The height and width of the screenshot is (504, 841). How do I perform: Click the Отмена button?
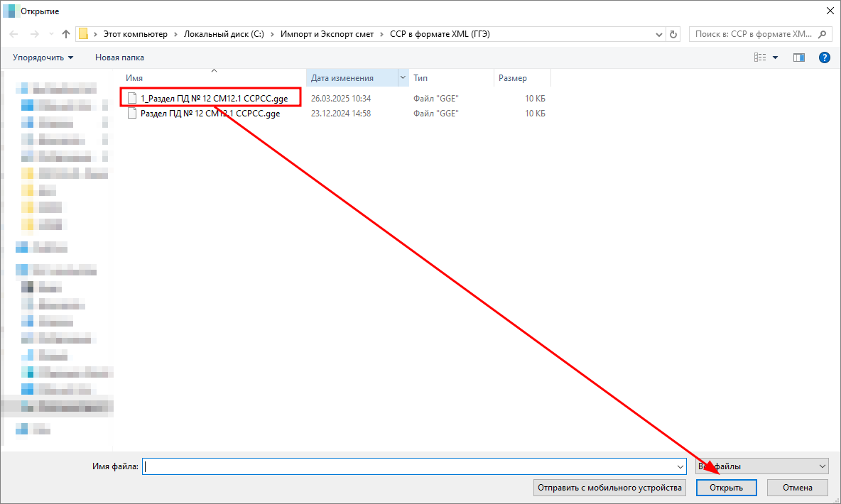coord(797,488)
